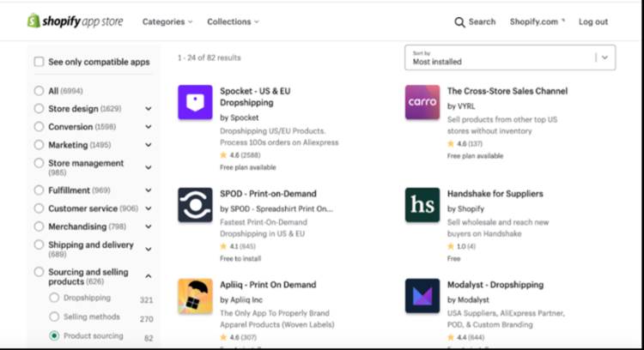The image size is (644, 350).
Task: Click the by Shopify developer text
Action: pyautogui.click(x=465, y=208)
